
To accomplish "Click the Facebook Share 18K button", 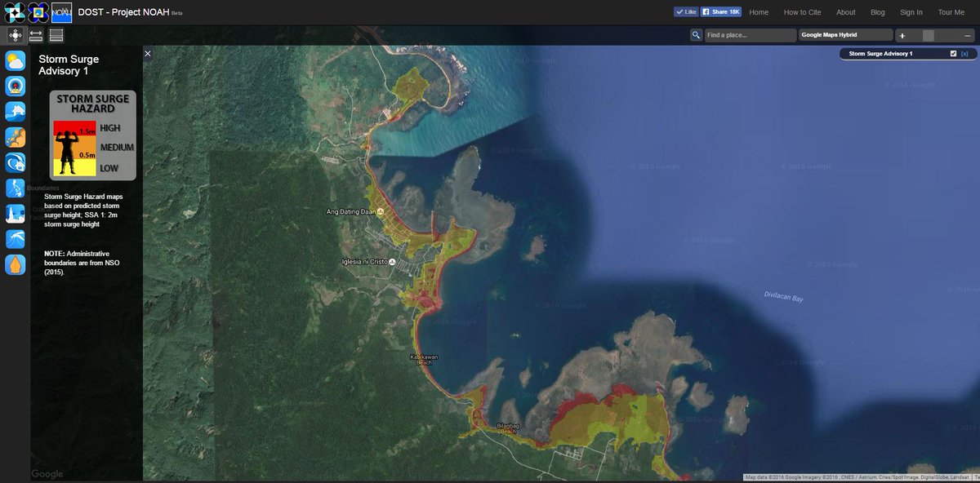I will pos(720,12).
